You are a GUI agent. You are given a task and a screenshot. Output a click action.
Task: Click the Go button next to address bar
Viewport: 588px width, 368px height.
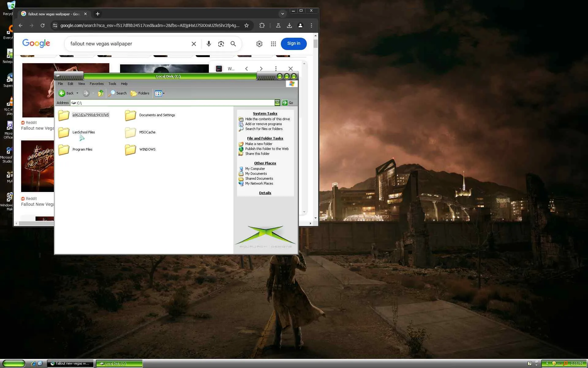287,103
